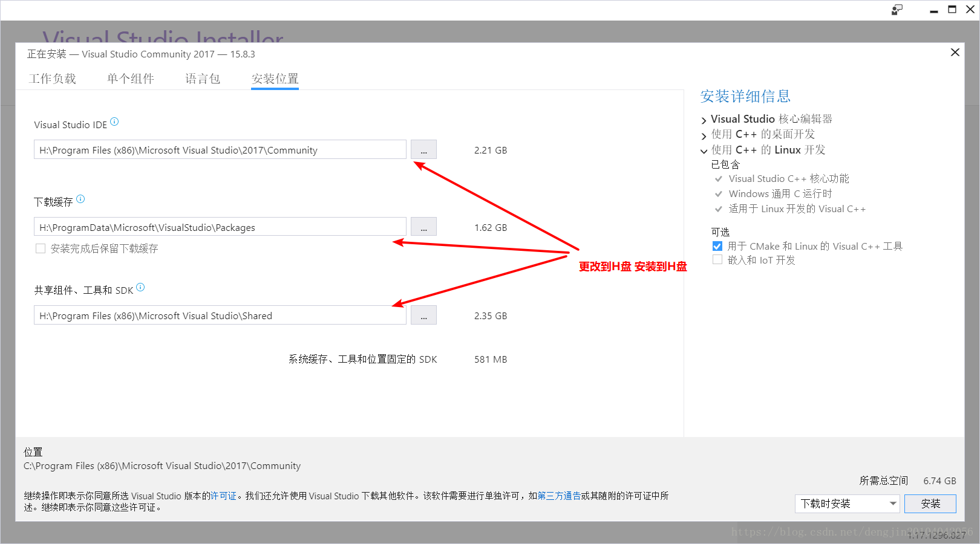
Task: Click the Visual Studio IDE path field
Action: point(220,150)
